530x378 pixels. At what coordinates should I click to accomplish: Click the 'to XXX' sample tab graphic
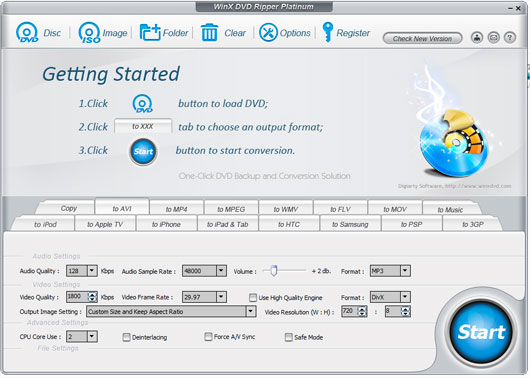click(143, 126)
